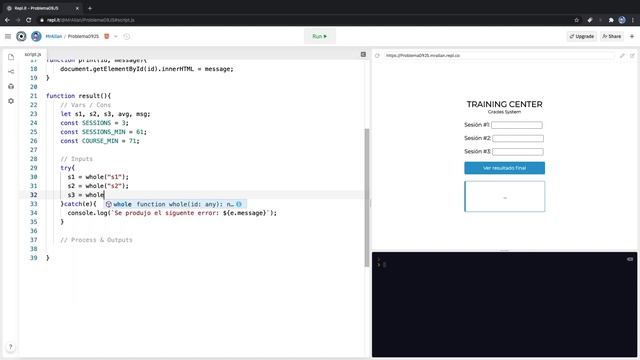640x360 pixels.
Task: Click the Ver resultado final button
Action: [x=504, y=168]
